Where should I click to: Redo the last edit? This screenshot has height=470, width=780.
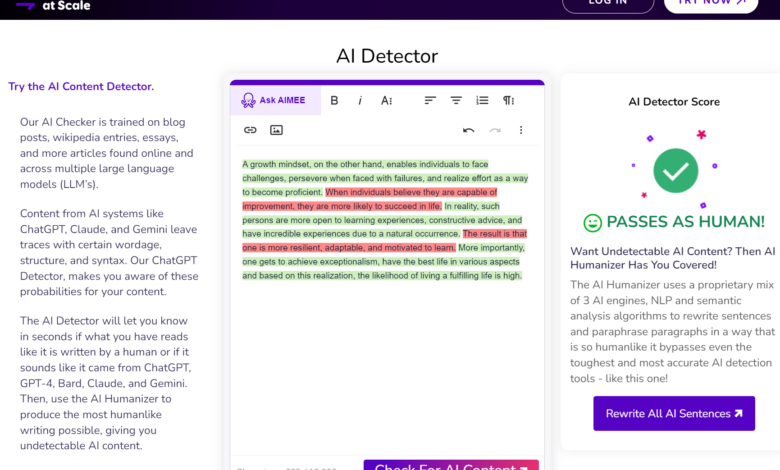(x=494, y=130)
